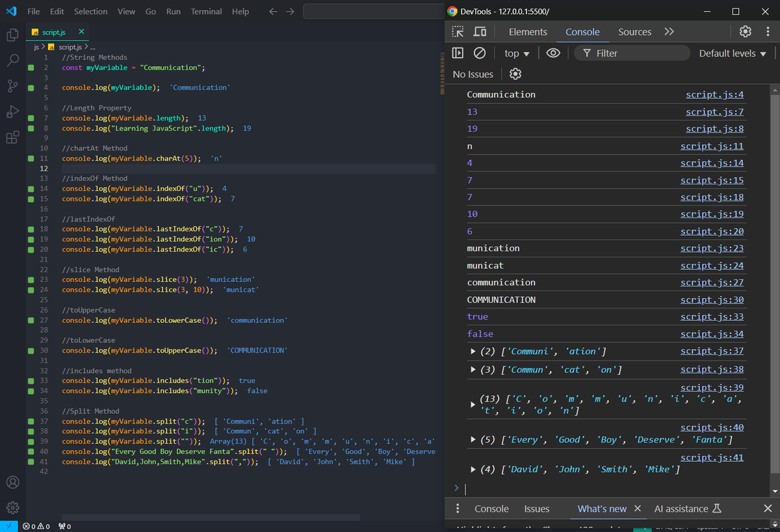Image resolution: width=780 pixels, height=532 pixels.
Task: Clear the console in DevTools
Action: [480, 53]
